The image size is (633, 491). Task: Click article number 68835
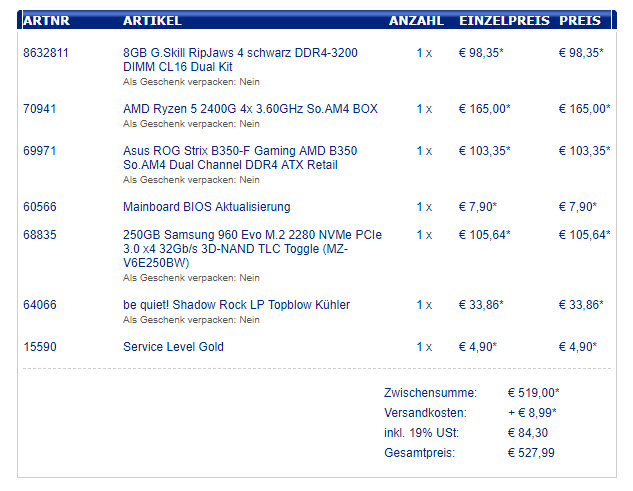click(x=40, y=235)
